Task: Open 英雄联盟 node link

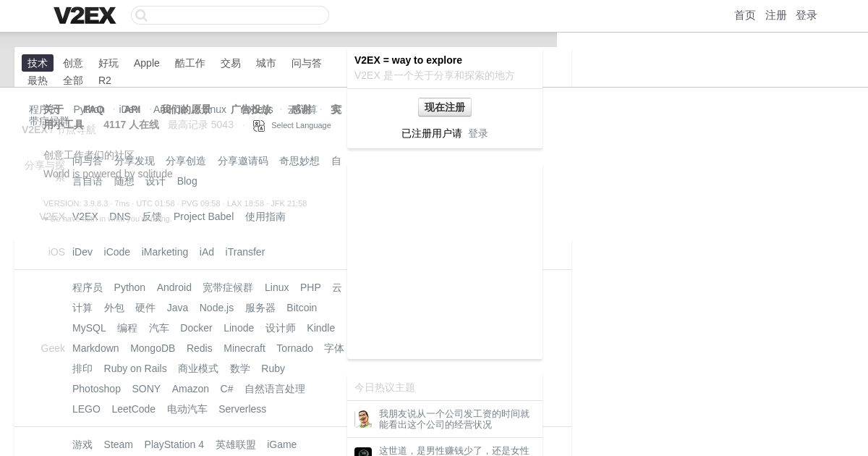Action: [x=236, y=444]
